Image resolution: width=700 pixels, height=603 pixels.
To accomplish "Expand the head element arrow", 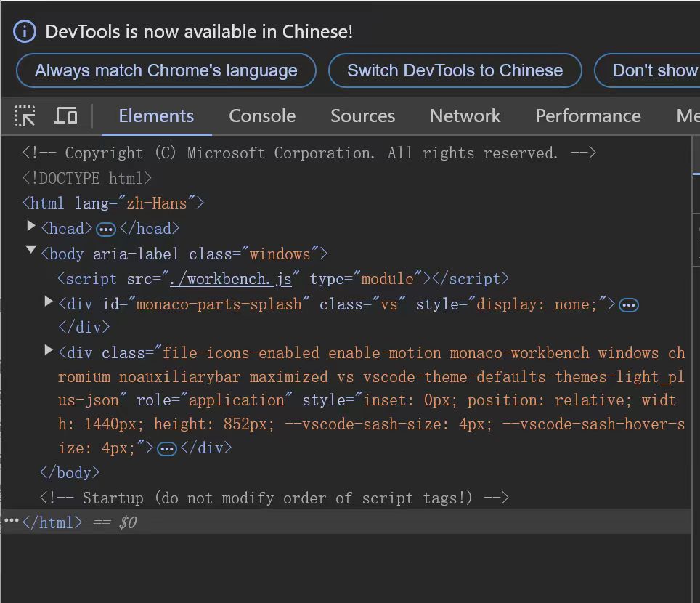I will coord(31,227).
